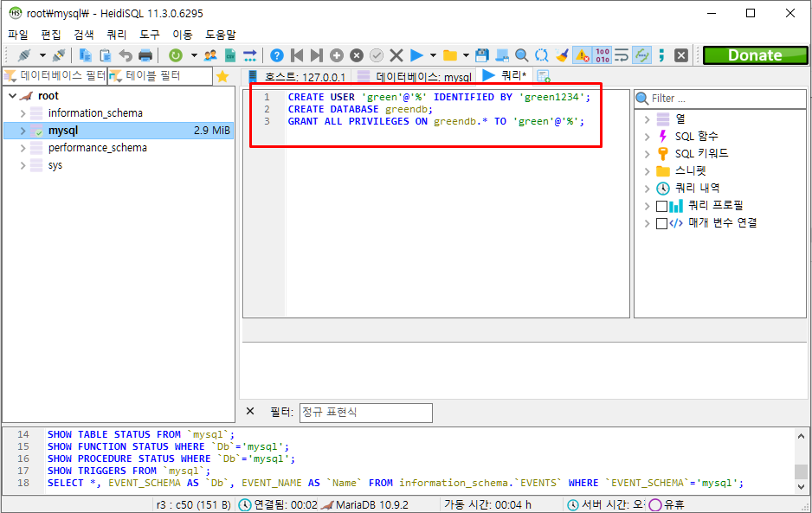Click the paste clipboard icon

(x=105, y=55)
